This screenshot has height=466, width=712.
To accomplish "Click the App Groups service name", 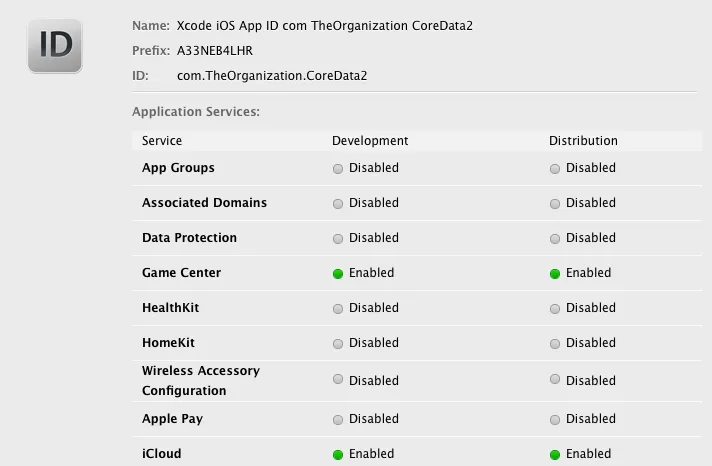I will (178, 168).
